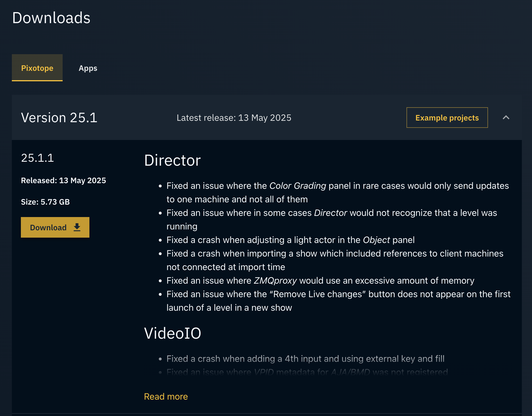Viewport: 532px width, 416px height.
Task: Click the Director release notes heading
Action: [x=172, y=160]
